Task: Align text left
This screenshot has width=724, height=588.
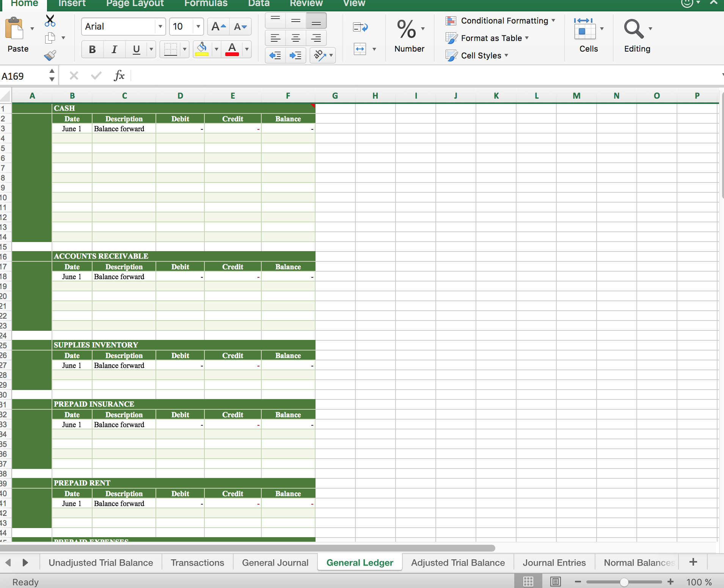Action: (275, 38)
